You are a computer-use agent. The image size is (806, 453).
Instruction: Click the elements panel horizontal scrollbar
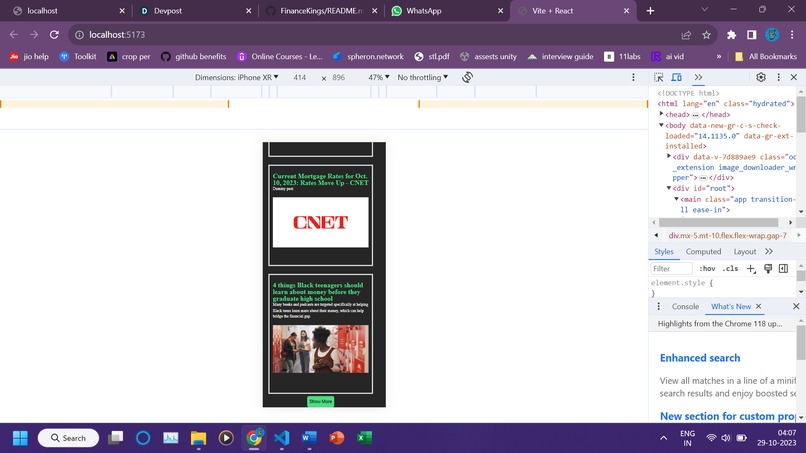[x=719, y=222]
